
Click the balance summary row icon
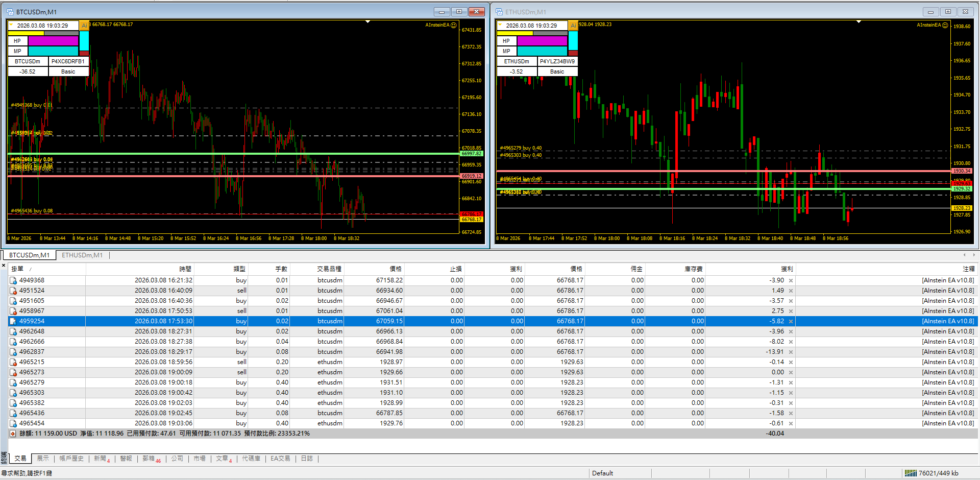(x=13, y=434)
